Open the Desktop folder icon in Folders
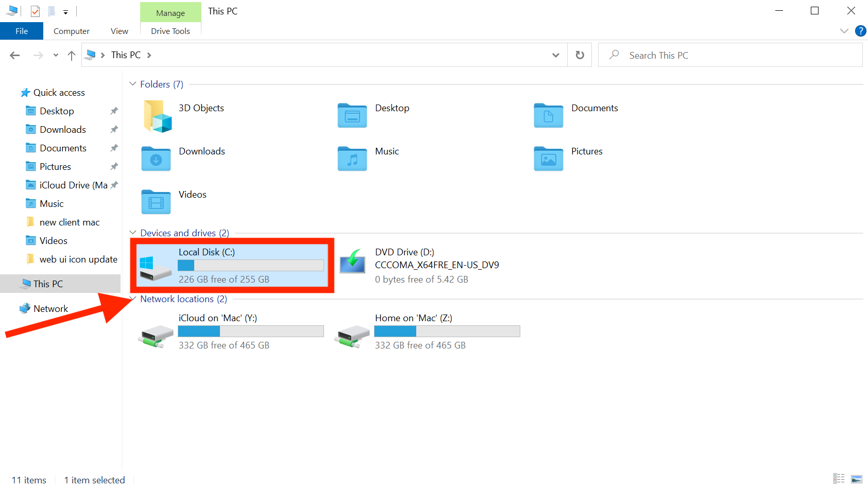 352,115
